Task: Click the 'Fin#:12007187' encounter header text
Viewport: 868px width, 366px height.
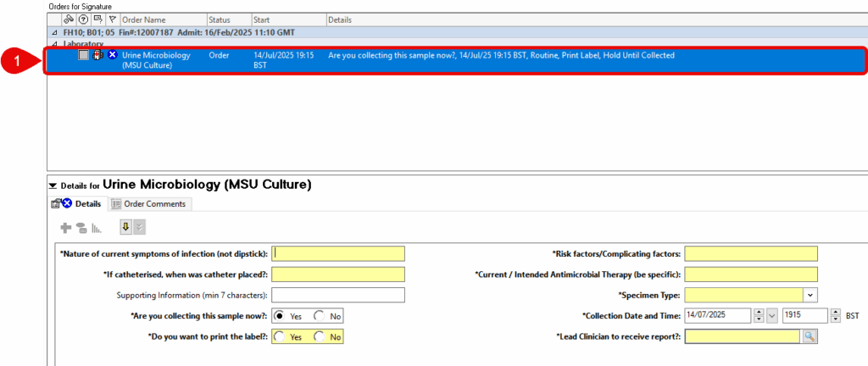Action: tap(146, 32)
